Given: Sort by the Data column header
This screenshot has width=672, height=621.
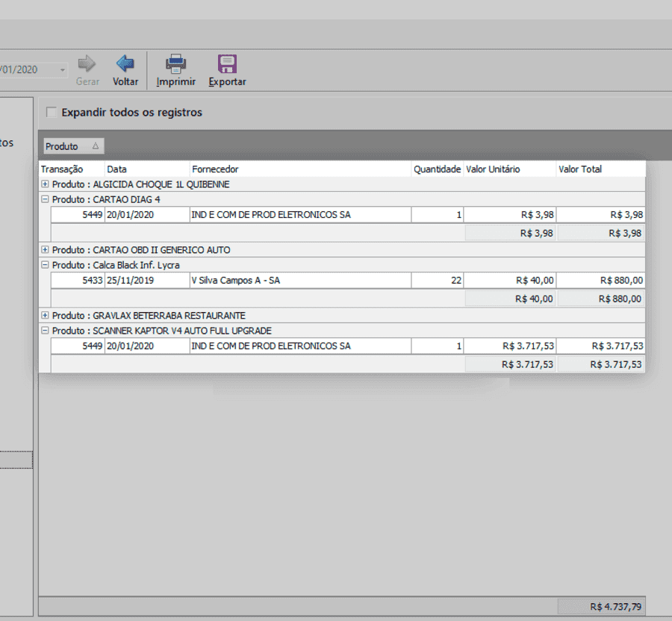Looking at the screenshot, I should point(147,169).
